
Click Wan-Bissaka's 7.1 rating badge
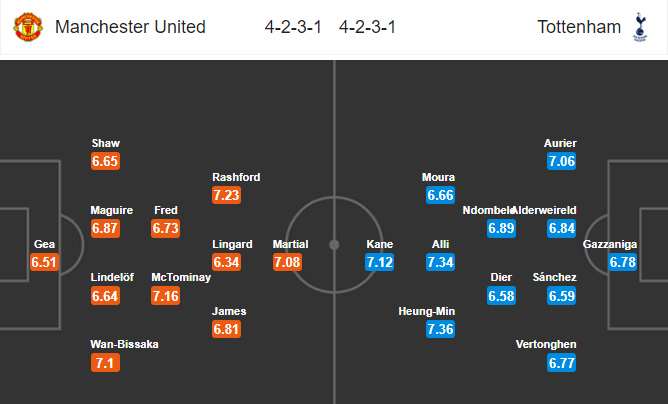click(105, 363)
